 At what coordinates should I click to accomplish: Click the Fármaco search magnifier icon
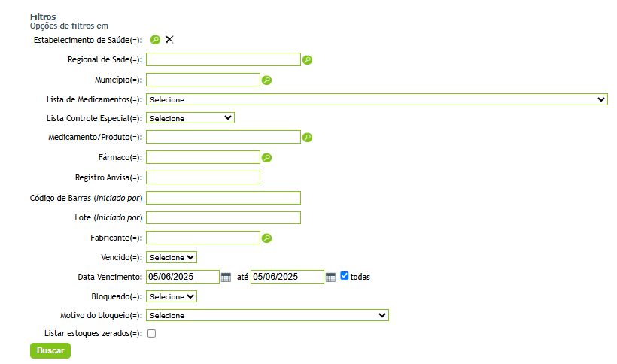click(266, 158)
